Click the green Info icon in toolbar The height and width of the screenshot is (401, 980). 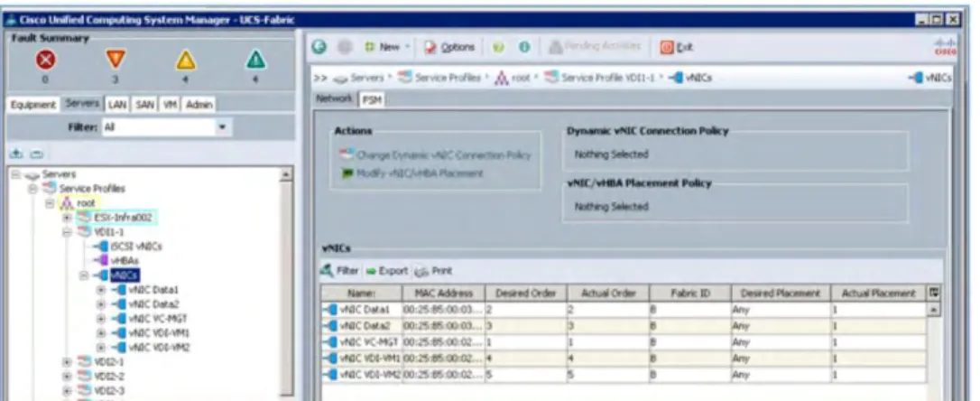[x=525, y=48]
